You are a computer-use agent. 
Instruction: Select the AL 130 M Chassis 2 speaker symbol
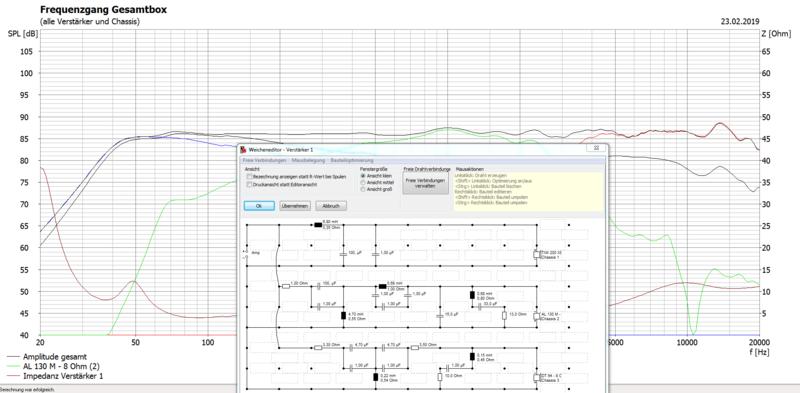[536, 316]
